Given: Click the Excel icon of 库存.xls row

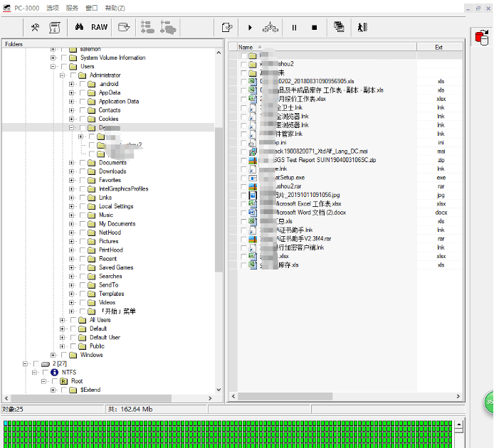Looking at the screenshot, I should coord(253,265).
